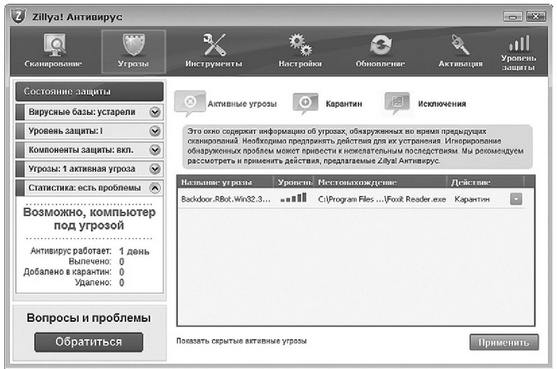Click the Добалено в карантин: 0 statistic
The width and height of the screenshot is (557, 369).
[x=74, y=272]
